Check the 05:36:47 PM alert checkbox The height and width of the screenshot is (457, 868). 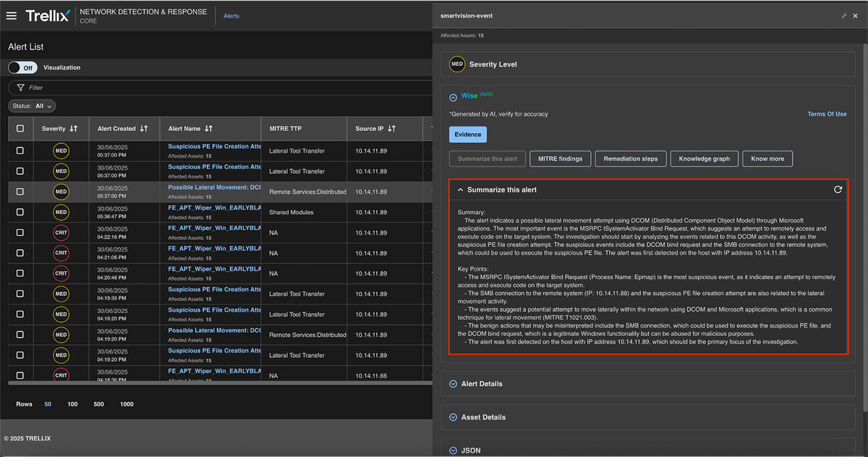click(x=20, y=212)
